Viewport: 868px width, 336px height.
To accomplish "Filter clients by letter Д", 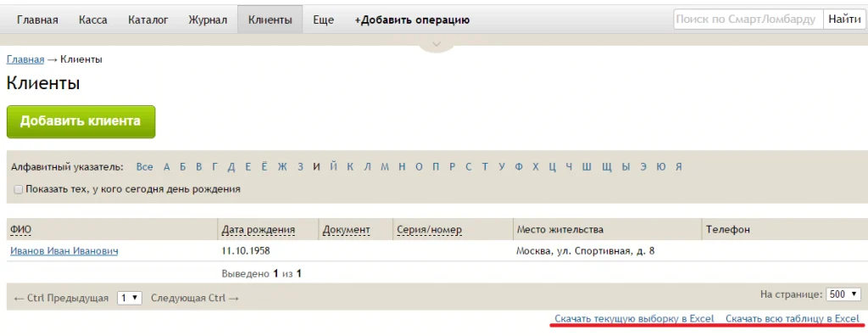I will [231, 167].
